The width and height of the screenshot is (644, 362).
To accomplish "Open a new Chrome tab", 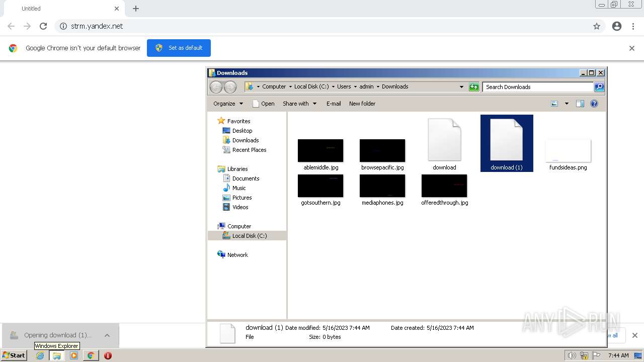I will coord(136,9).
